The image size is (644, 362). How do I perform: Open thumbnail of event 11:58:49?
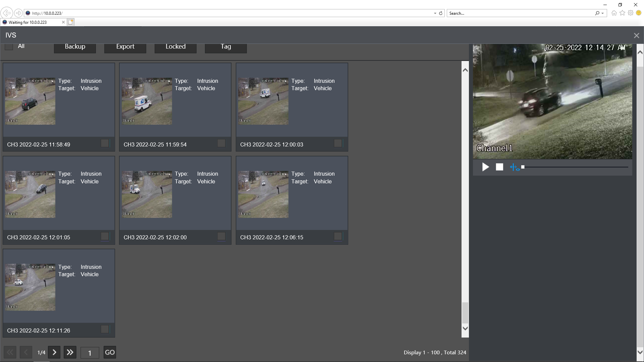coord(30,101)
